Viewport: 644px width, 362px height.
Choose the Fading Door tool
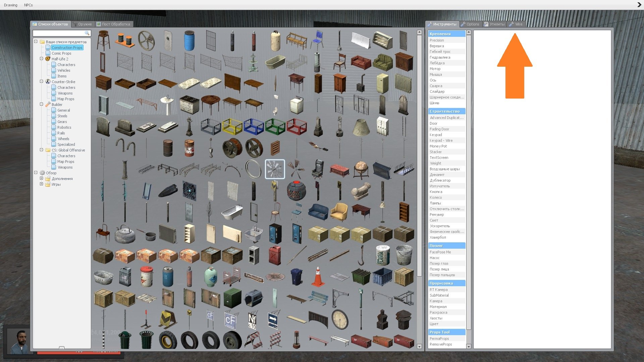click(x=439, y=129)
